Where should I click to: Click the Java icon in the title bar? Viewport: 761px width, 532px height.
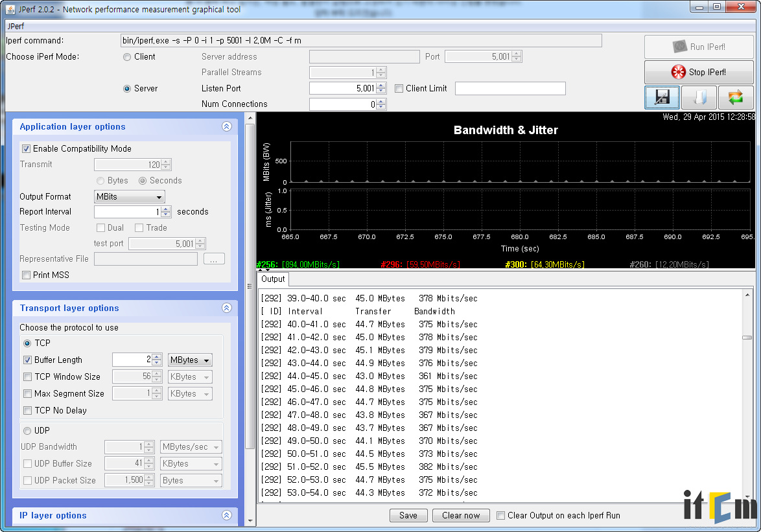tap(10, 9)
